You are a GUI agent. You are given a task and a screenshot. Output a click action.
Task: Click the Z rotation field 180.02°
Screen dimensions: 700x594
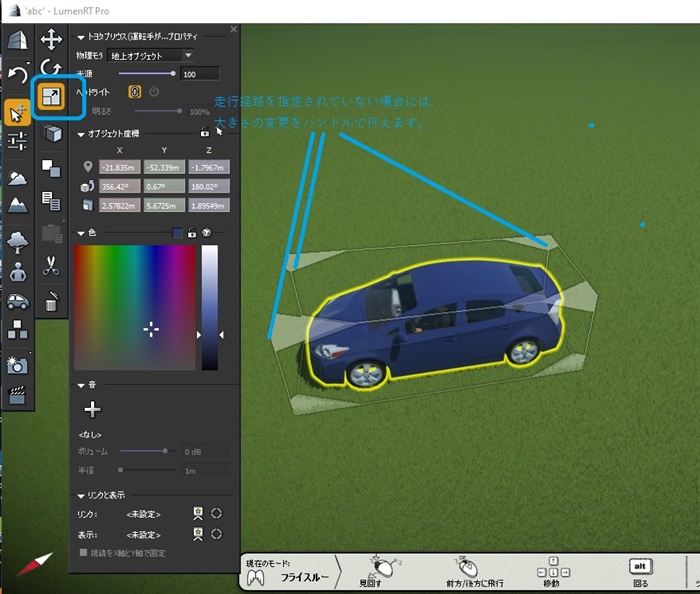click(x=209, y=186)
